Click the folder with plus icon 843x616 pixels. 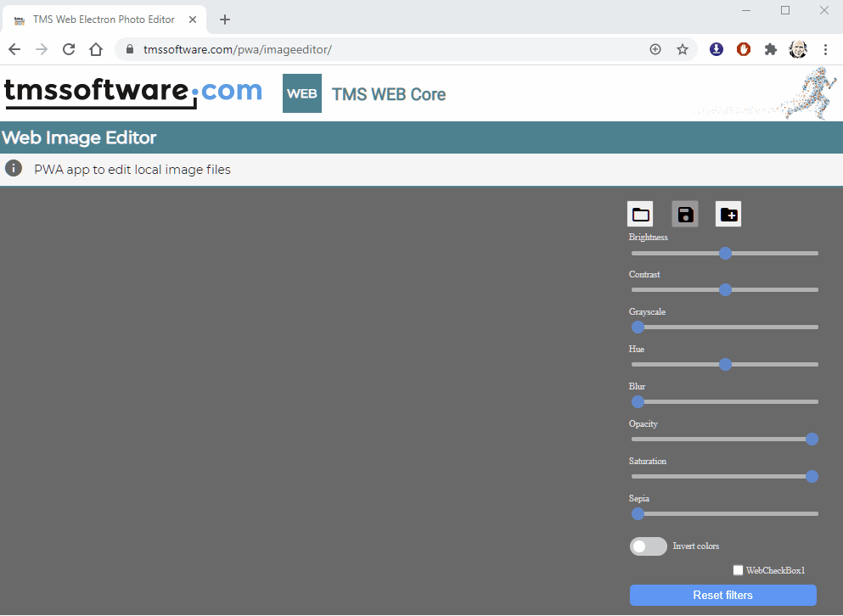click(728, 214)
